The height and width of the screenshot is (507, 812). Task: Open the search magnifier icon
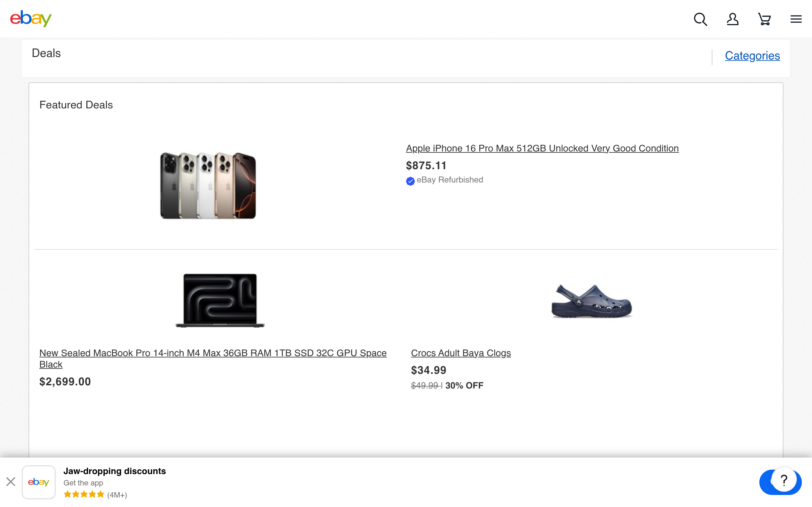click(x=700, y=19)
